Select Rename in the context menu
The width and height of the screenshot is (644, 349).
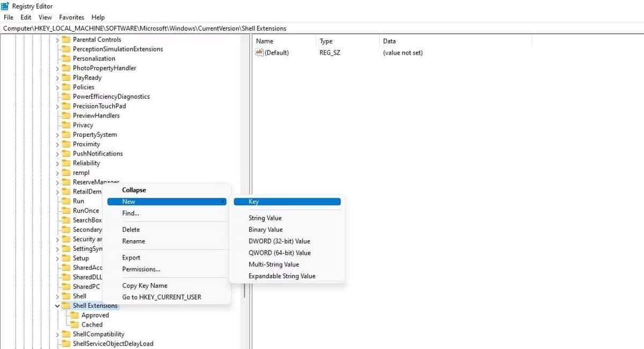pos(133,241)
